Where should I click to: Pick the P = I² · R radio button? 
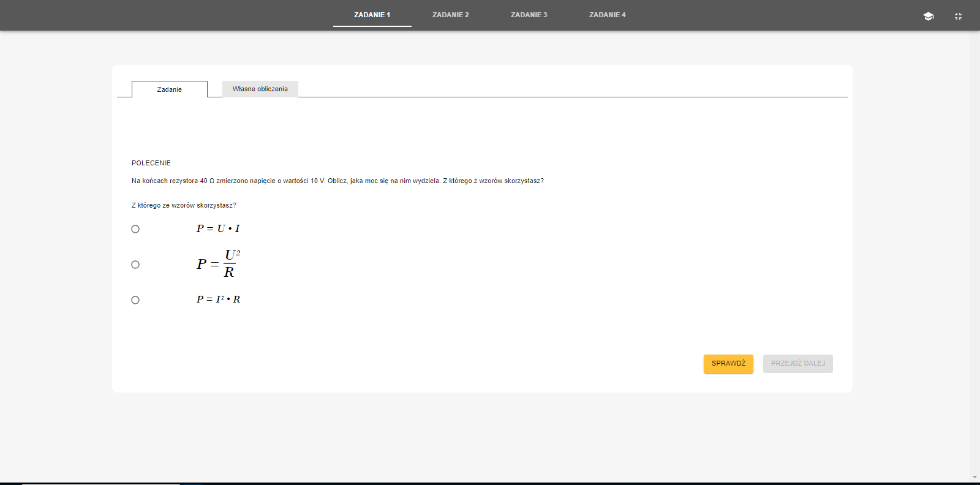[135, 300]
